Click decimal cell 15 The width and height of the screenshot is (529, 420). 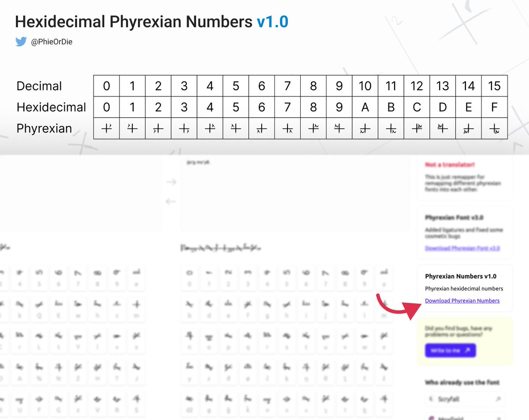(x=494, y=86)
